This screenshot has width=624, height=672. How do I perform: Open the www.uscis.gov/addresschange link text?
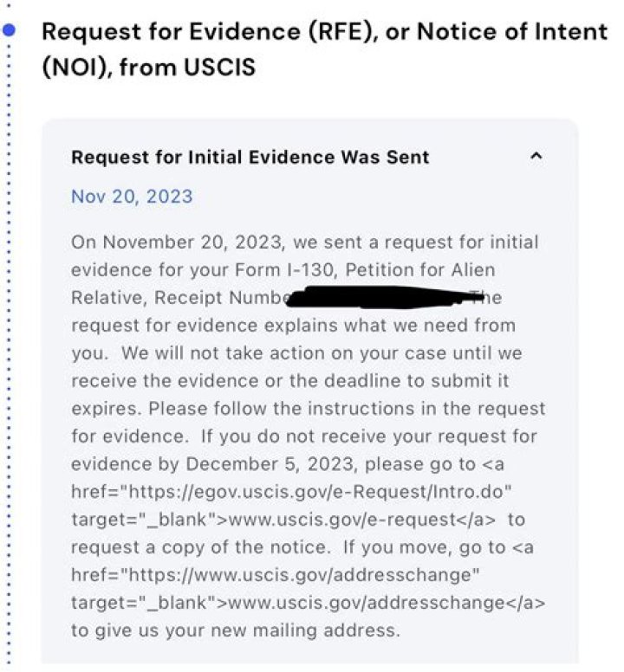click(382, 603)
